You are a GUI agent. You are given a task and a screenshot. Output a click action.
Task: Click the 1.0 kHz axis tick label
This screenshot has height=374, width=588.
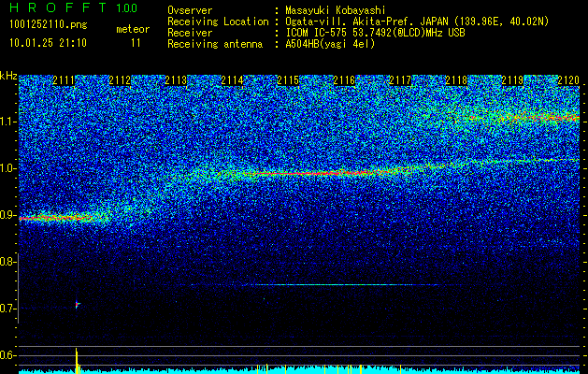click(7, 168)
